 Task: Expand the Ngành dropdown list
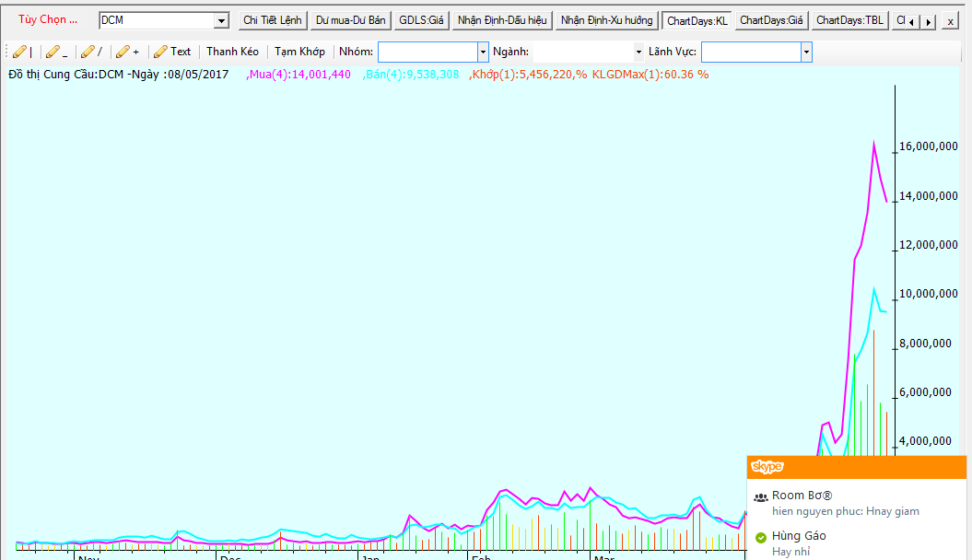pyautogui.click(x=638, y=52)
